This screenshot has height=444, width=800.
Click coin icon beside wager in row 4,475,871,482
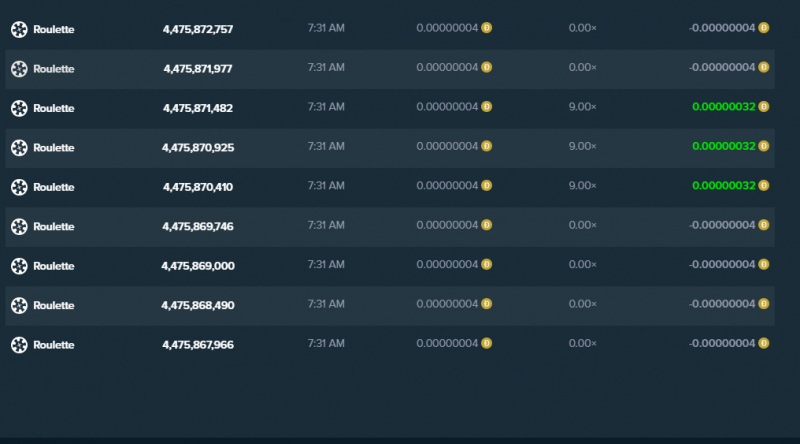(487, 107)
